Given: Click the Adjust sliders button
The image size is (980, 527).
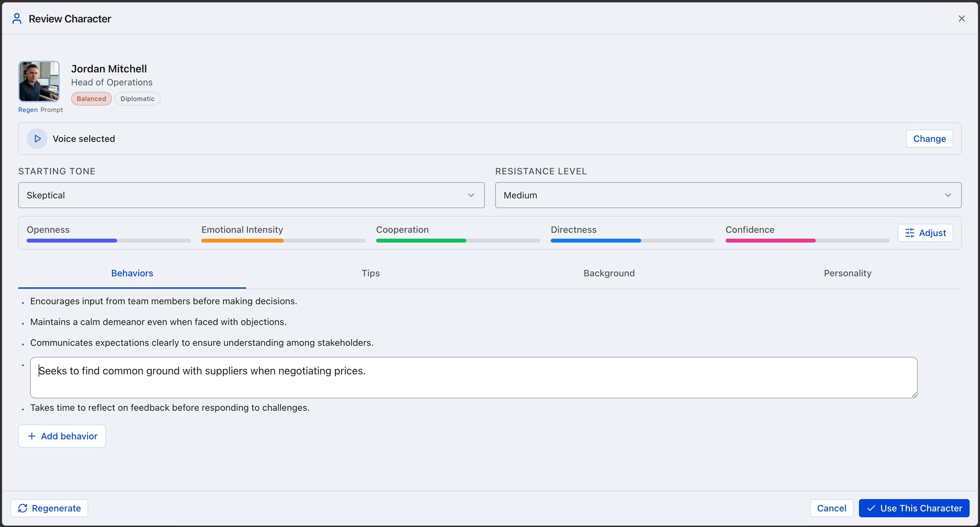Looking at the screenshot, I should pyautogui.click(x=925, y=233).
